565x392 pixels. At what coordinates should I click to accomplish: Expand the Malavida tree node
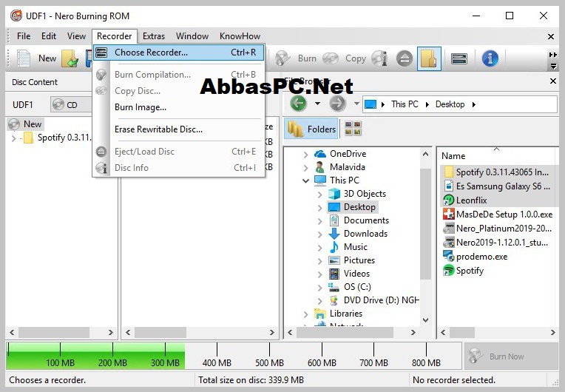(305, 168)
